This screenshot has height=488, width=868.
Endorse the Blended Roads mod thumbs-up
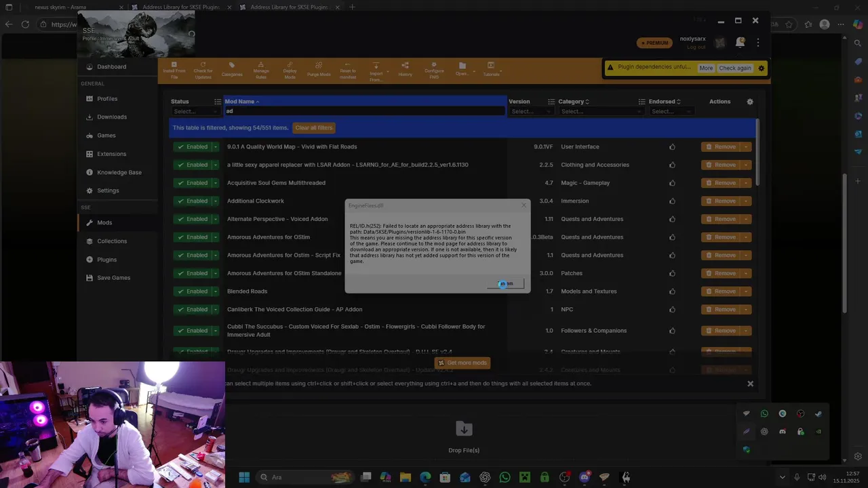[x=672, y=291]
